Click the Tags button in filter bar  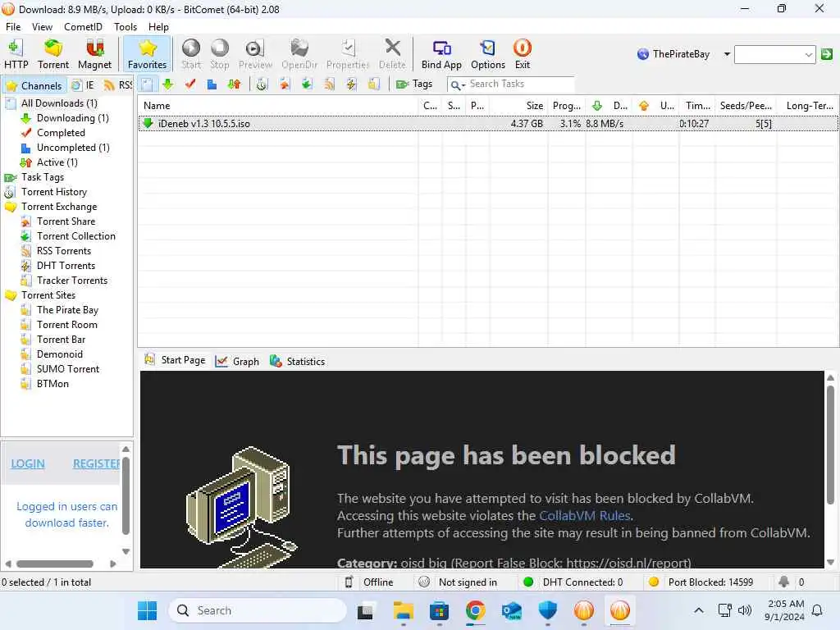click(414, 84)
